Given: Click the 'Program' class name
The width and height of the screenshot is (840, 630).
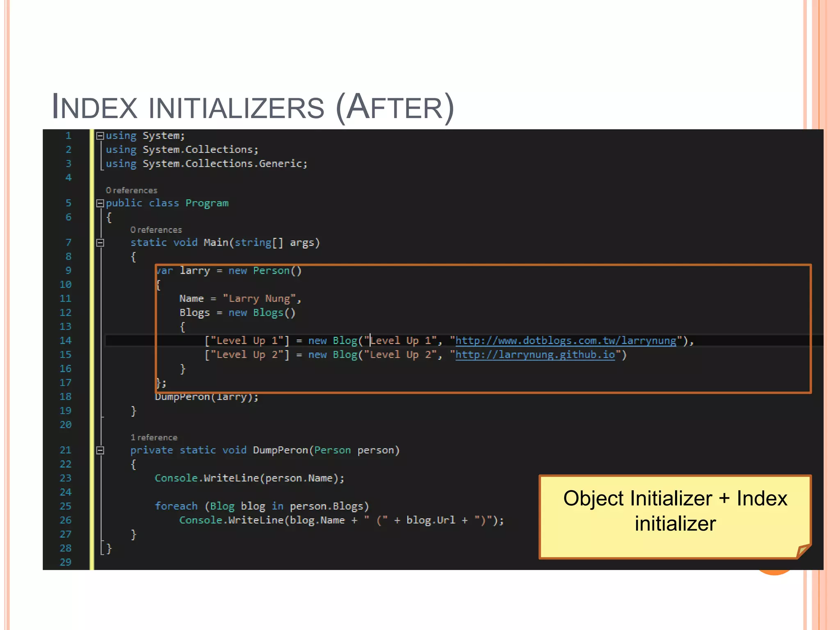Looking at the screenshot, I should pos(207,203).
